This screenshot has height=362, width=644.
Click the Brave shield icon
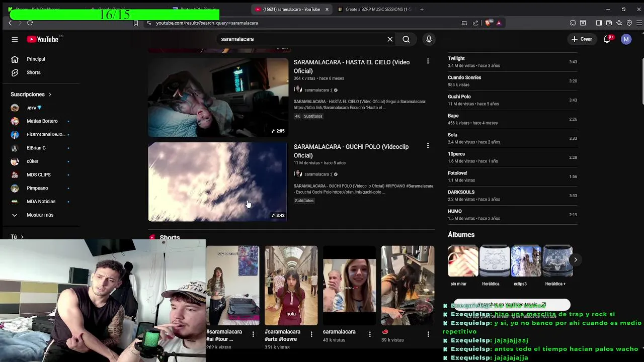487,23
